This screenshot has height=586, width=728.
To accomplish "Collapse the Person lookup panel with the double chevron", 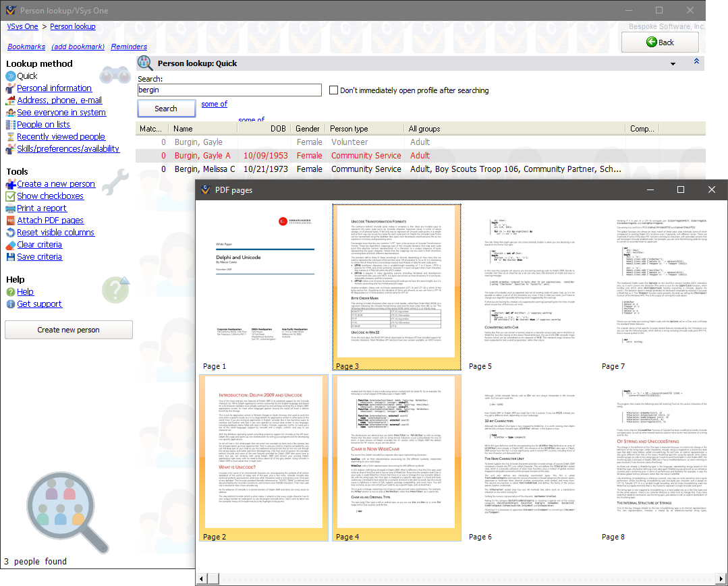I will [x=696, y=62].
